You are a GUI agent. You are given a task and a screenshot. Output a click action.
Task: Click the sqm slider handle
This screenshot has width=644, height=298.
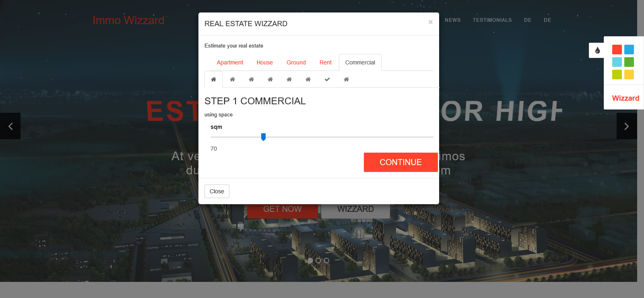tap(263, 137)
